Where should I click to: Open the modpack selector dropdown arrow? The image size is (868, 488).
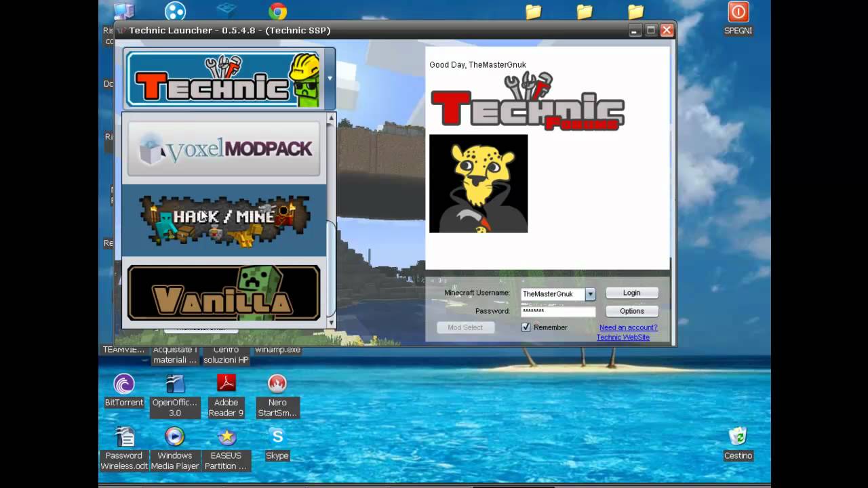pyautogui.click(x=330, y=79)
